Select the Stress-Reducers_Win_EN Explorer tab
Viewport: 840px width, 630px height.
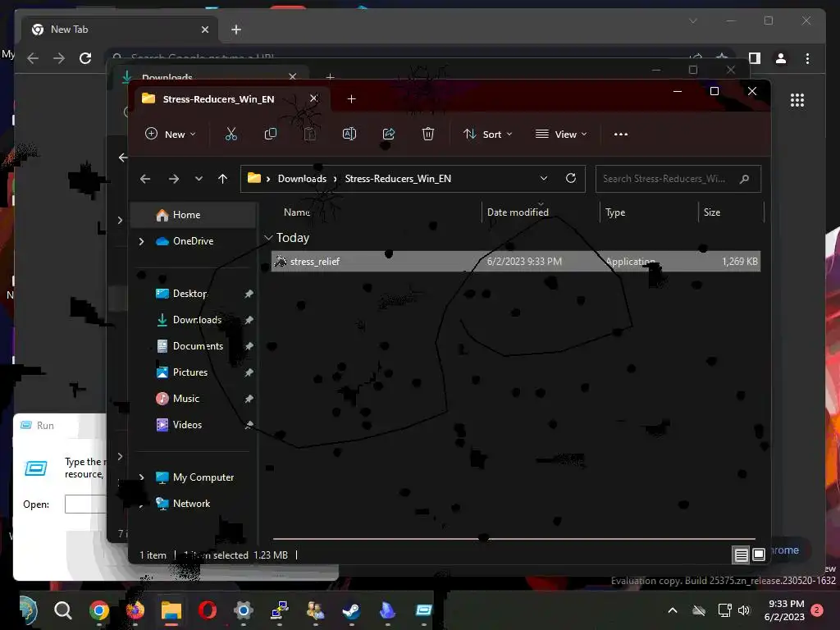[218, 98]
